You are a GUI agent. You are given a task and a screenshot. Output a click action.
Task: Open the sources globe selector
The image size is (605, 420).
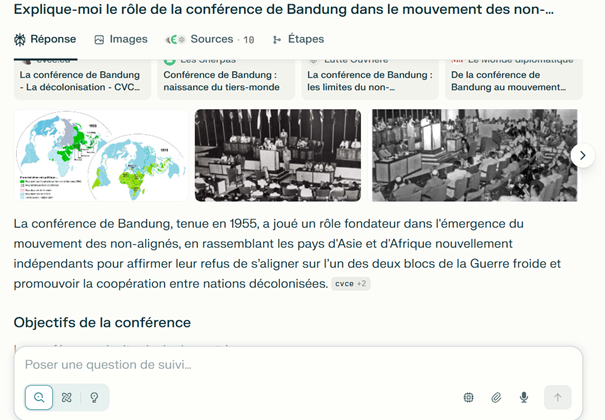pyautogui.click(x=469, y=397)
